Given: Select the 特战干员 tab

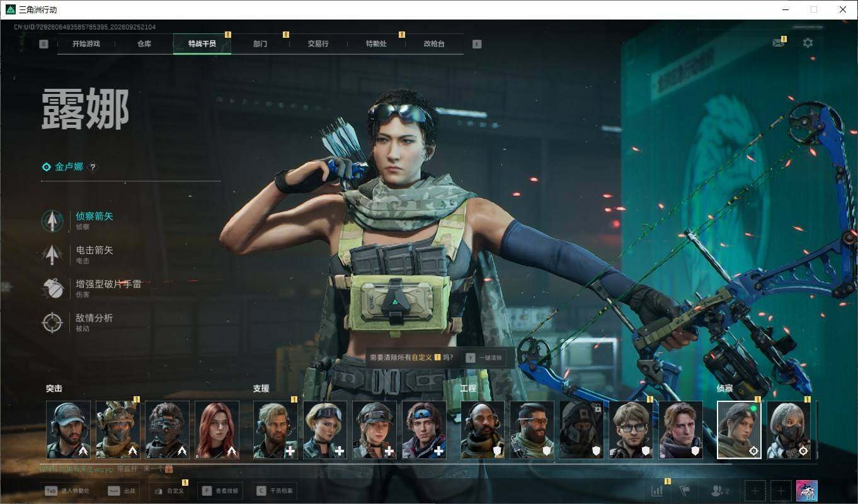Looking at the screenshot, I should click(x=202, y=44).
